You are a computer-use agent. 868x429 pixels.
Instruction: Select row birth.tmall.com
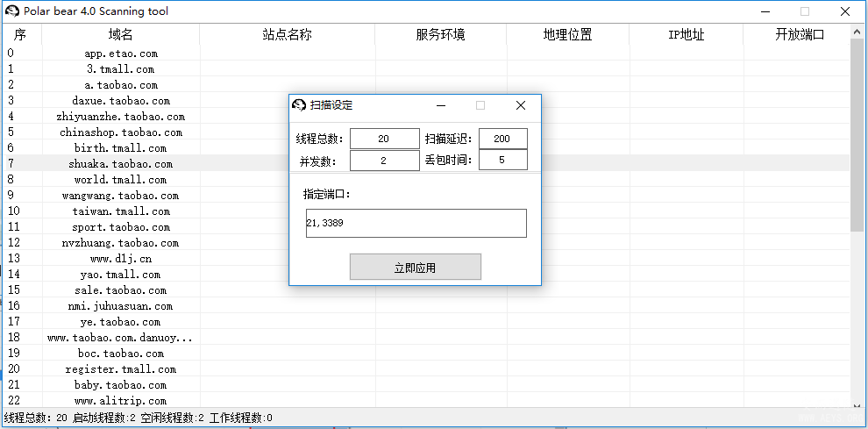pos(426,148)
